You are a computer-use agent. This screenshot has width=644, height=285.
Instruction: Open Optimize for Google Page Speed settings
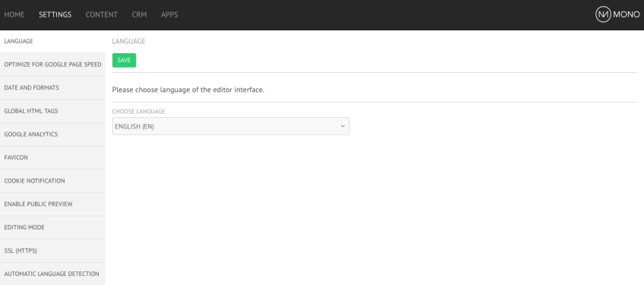click(52, 65)
